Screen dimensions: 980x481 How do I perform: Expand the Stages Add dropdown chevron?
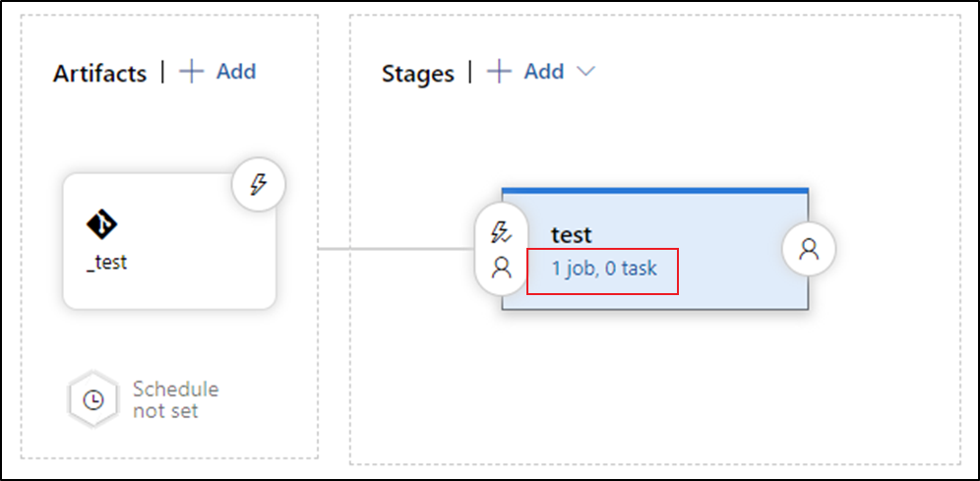click(585, 72)
